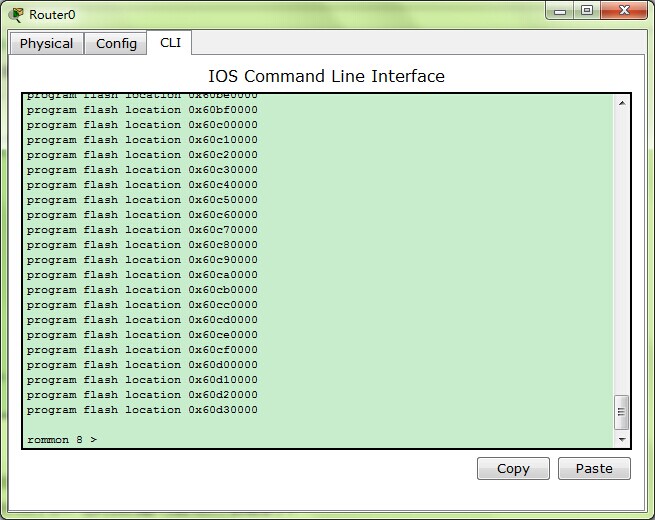The width and height of the screenshot is (655, 520).
Task: Click the Router0 window icon
Action: 16,15
